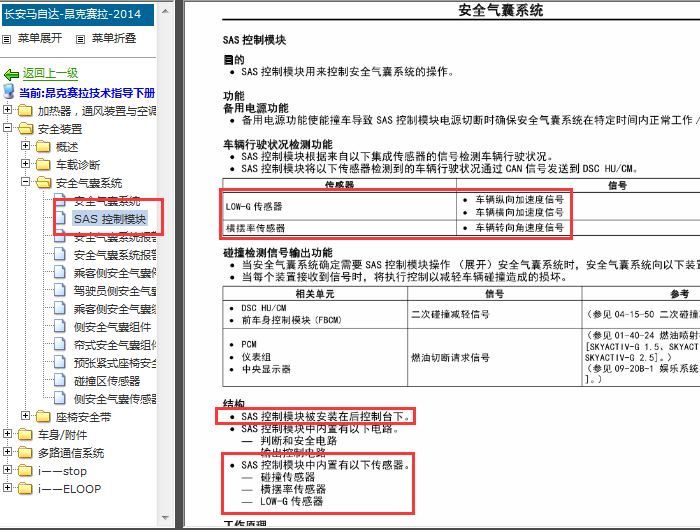
Task: Select the 多路通信系统 folder label
Action: (71, 453)
